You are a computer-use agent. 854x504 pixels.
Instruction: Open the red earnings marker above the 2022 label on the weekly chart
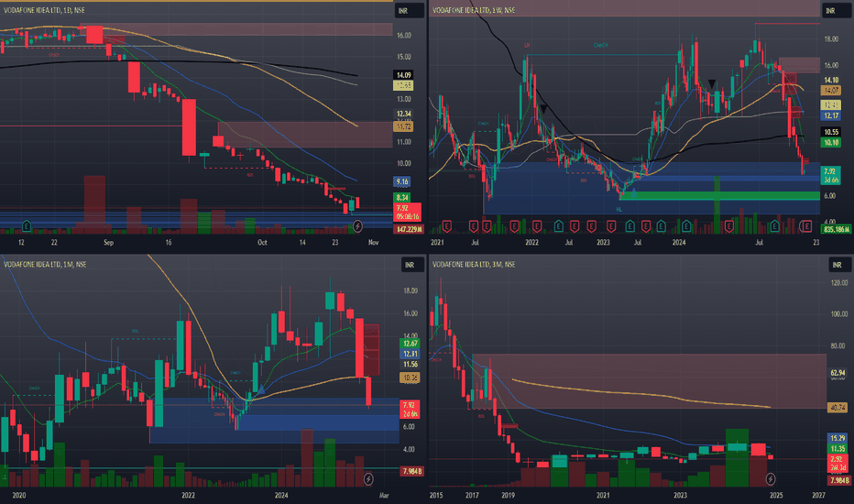[x=537, y=225]
